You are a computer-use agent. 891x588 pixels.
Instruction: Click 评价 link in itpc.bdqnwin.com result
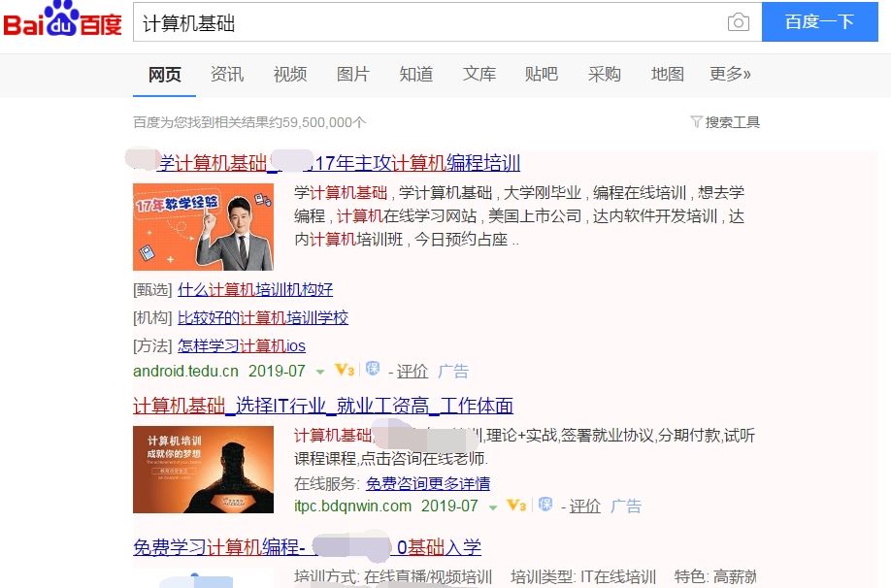click(584, 506)
